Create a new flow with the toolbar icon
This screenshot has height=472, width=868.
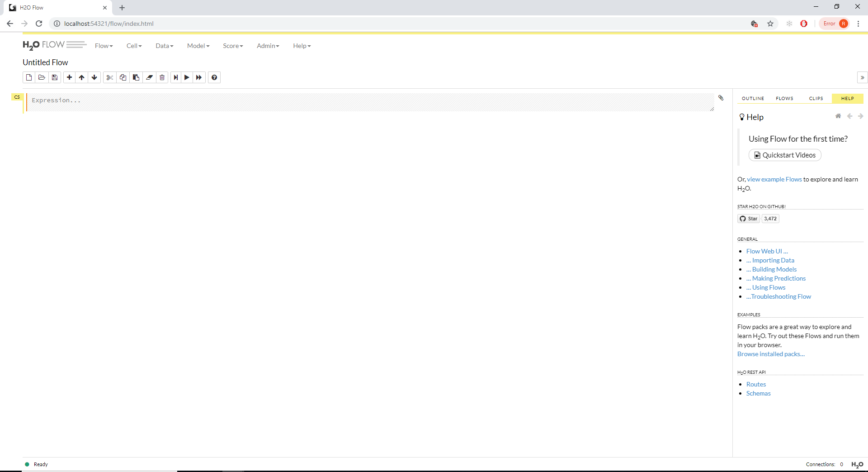coord(29,77)
